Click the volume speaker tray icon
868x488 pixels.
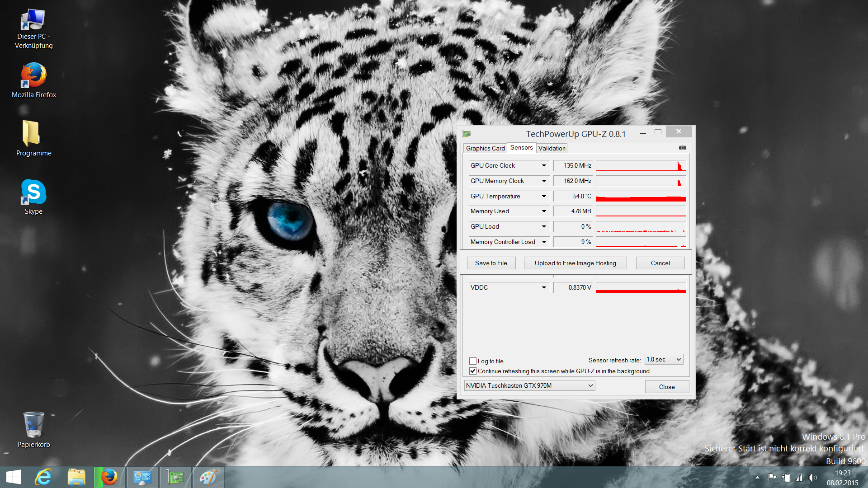pyautogui.click(x=813, y=478)
